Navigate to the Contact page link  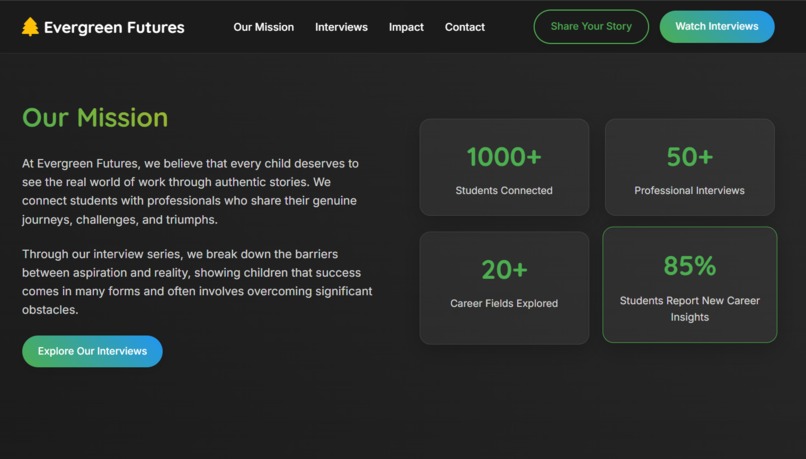[x=465, y=27]
